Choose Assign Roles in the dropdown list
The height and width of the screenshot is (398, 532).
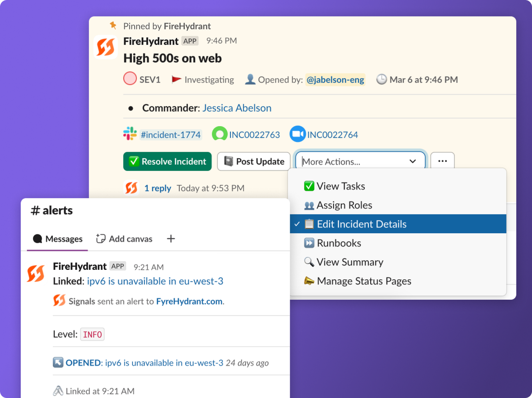(398, 205)
